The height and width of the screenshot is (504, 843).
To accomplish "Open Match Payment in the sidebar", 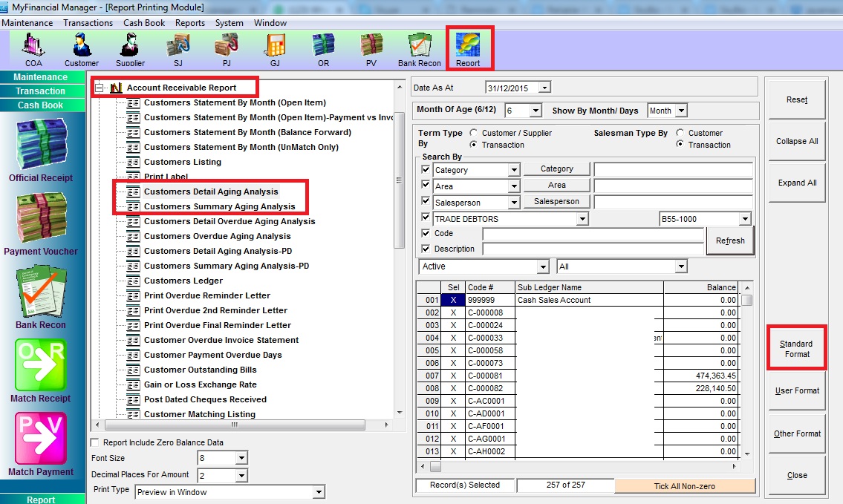I will pyautogui.click(x=41, y=444).
